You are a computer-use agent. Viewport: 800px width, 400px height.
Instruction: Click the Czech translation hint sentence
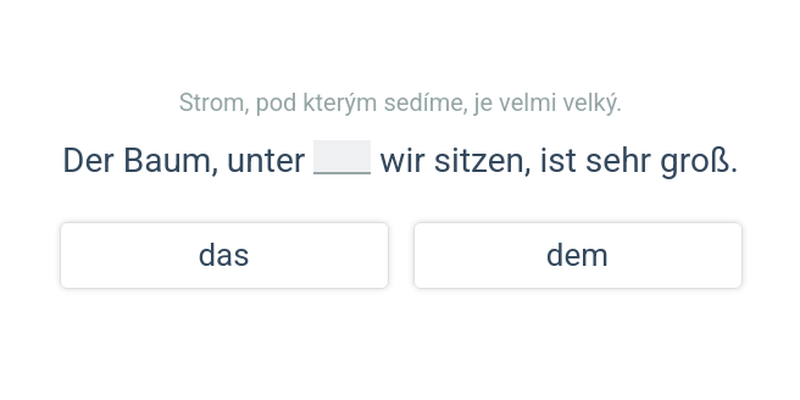pos(400,102)
